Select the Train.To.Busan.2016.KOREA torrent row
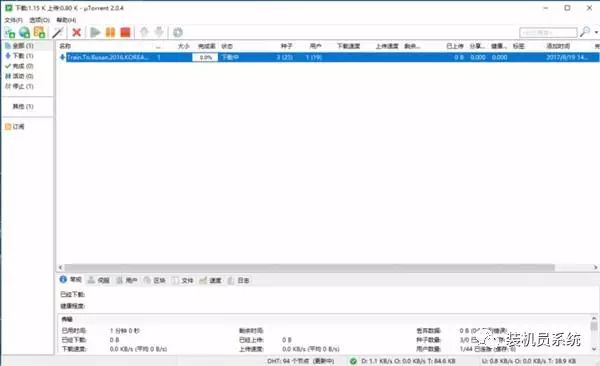The height and width of the screenshot is (366, 600). tap(329, 57)
